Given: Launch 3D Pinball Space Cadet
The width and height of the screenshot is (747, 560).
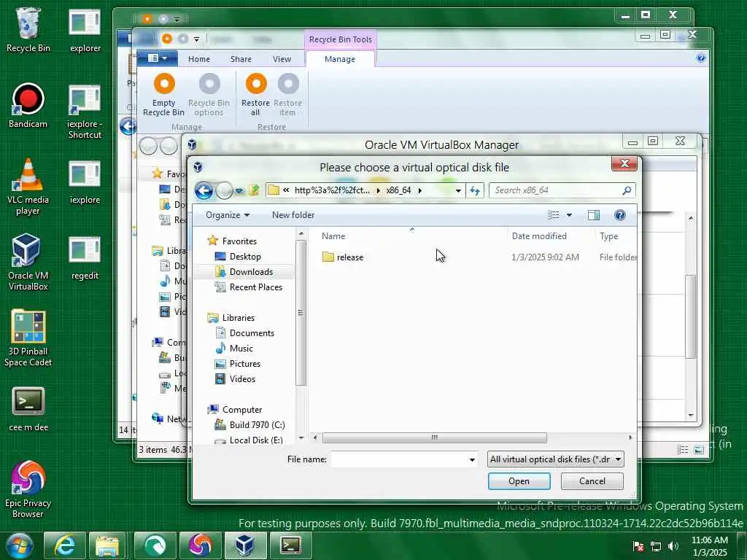Looking at the screenshot, I should [x=28, y=338].
